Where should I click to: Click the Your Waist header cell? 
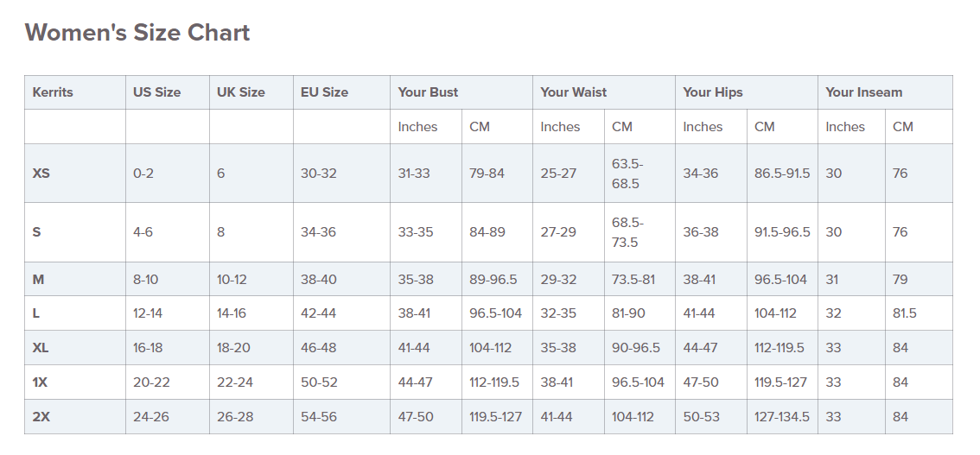click(573, 92)
